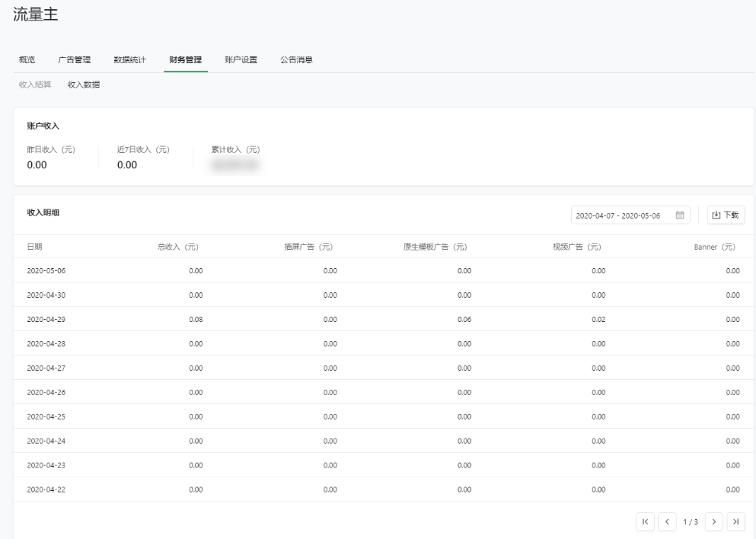Switch to the 概览 tab
The height and width of the screenshot is (539, 756).
pos(27,59)
